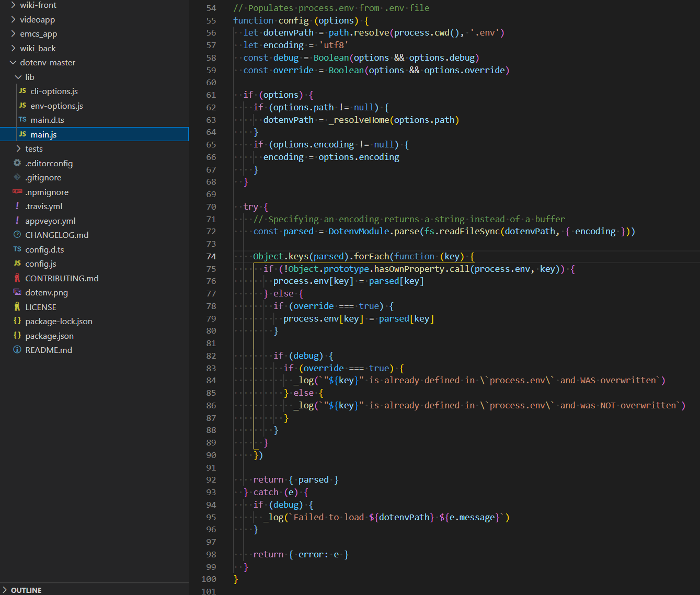Click the npm icon beside .npmignore
This screenshot has height=595, width=700.
(x=17, y=192)
